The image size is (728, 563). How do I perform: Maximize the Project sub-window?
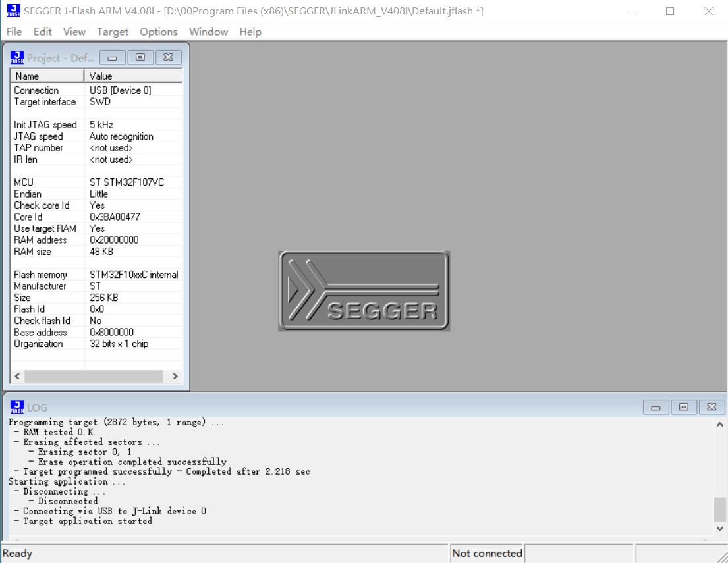(140, 57)
